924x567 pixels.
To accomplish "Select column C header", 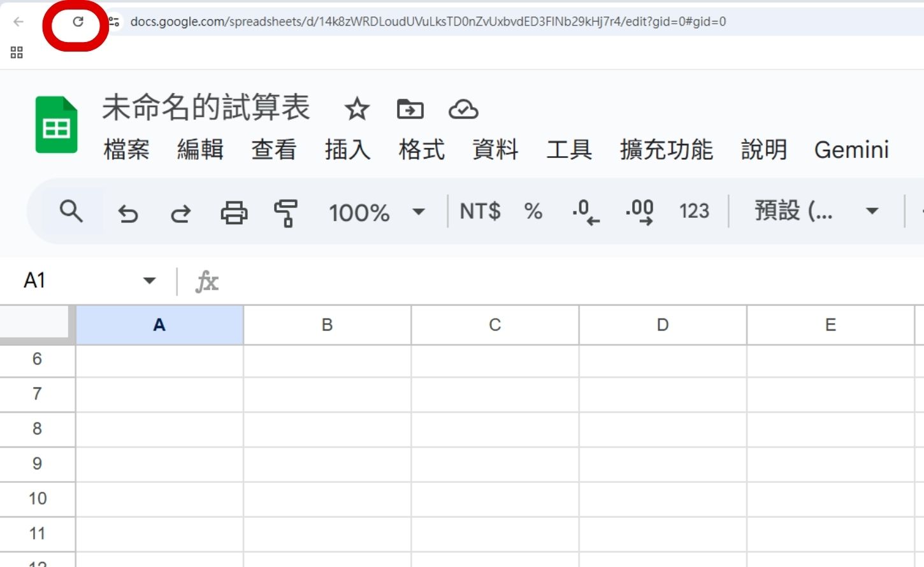I will pos(494,325).
